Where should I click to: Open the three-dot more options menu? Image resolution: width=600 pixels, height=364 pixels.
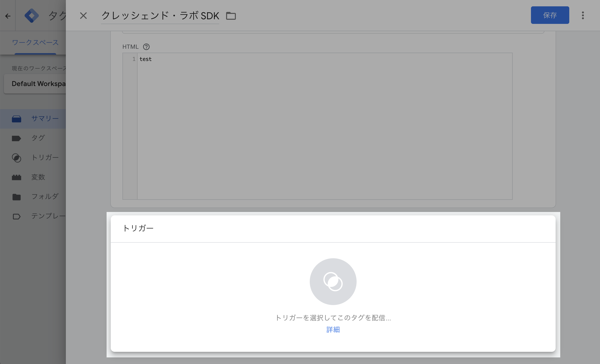(x=583, y=15)
